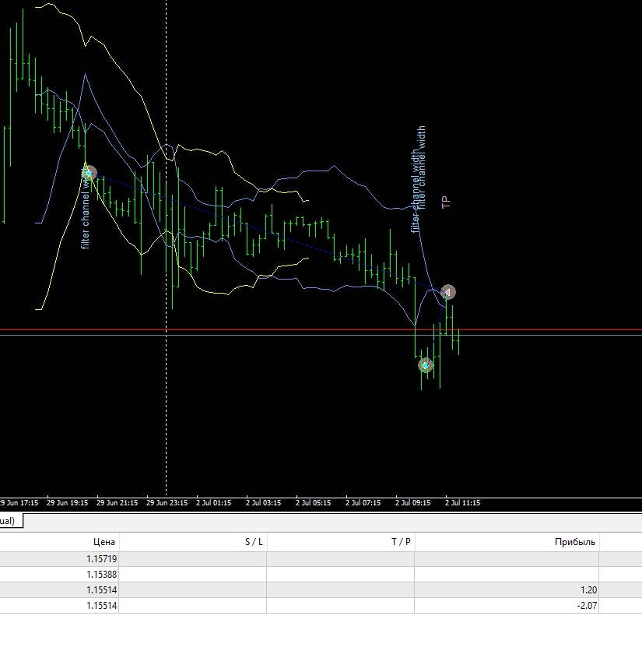Click the white dashed vertical period separator
Viewport: 642px width, 672px height.
[167, 248]
